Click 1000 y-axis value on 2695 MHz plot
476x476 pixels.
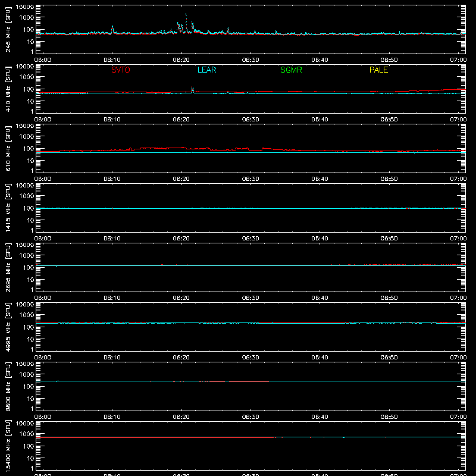pos(27,256)
